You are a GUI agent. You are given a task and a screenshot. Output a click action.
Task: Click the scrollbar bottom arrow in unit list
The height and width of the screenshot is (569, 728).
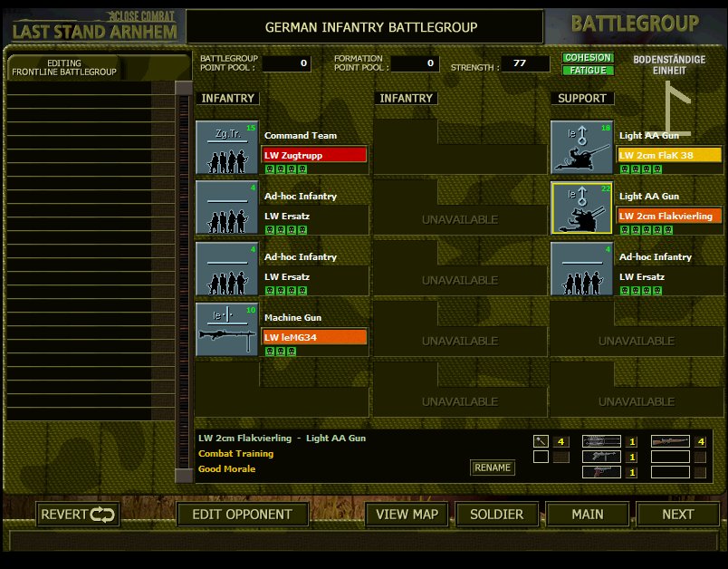(184, 476)
